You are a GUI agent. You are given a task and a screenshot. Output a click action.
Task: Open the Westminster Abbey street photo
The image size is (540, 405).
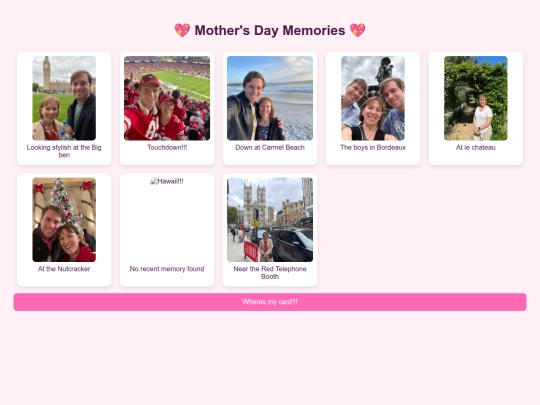pos(270,220)
